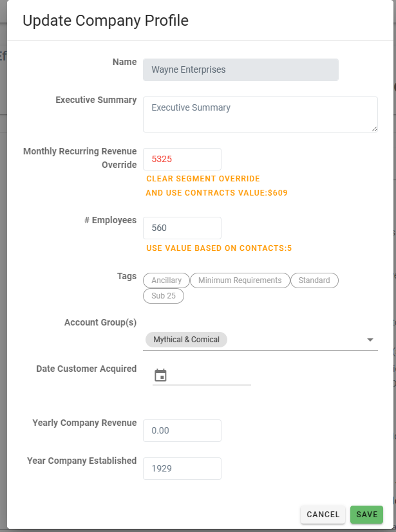Expand the Account Group(s) dropdown arrow
Image resolution: width=396 pixels, height=532 pixels.
(370, 340)
